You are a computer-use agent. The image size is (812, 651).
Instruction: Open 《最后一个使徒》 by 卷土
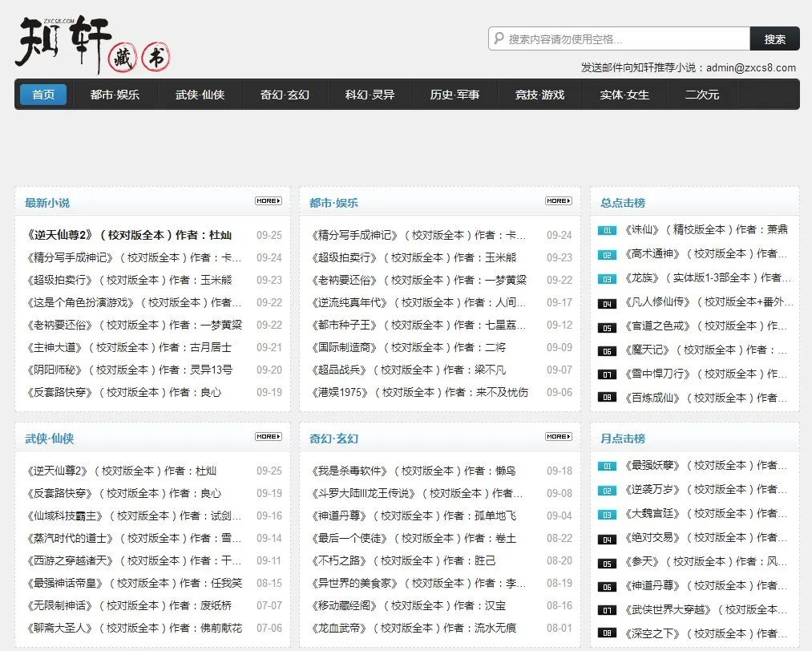pos(414,539)
